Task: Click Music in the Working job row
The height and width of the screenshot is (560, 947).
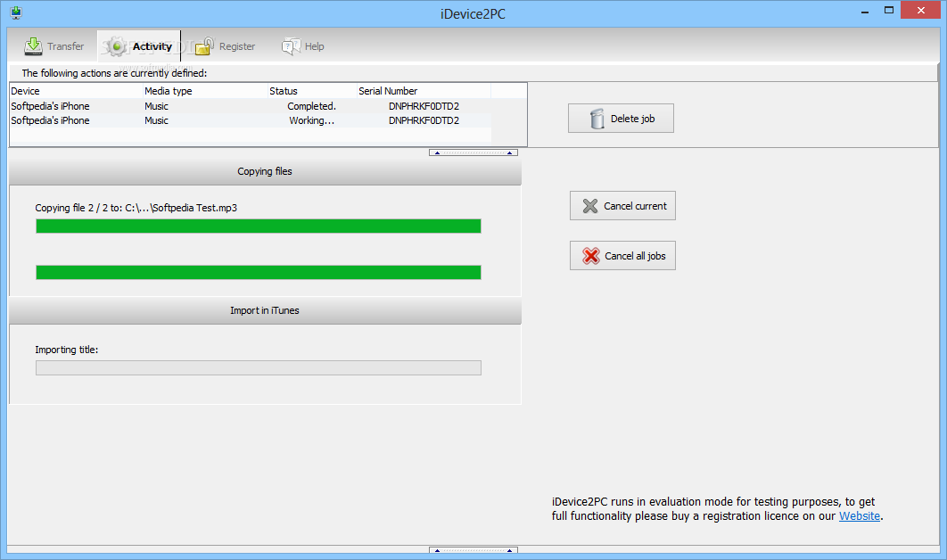Action: [x=156, y=120]
